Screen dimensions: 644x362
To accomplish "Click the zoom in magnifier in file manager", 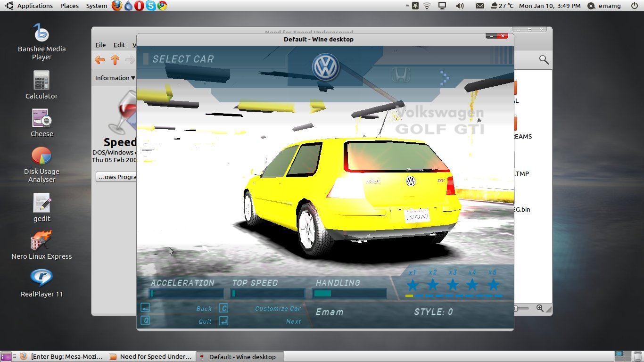I will pyautogui.click(x=540, y=308).
